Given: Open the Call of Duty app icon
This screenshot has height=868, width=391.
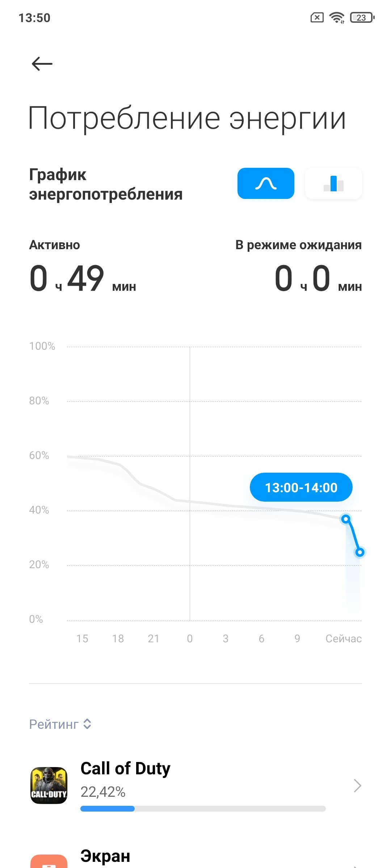Looking at the screenshot, I should click(49, 786).
